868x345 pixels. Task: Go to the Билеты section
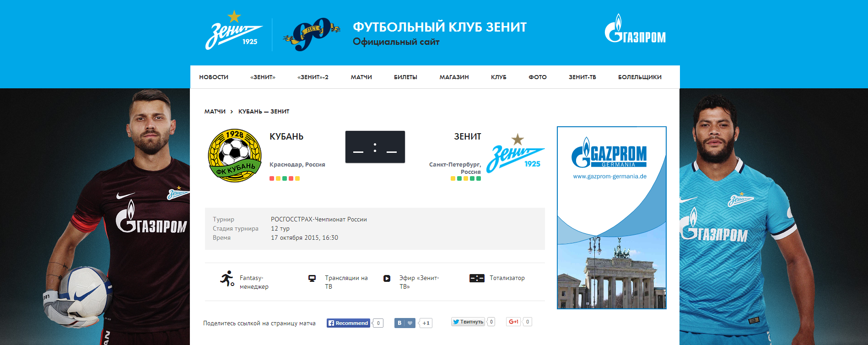(405, 77)
